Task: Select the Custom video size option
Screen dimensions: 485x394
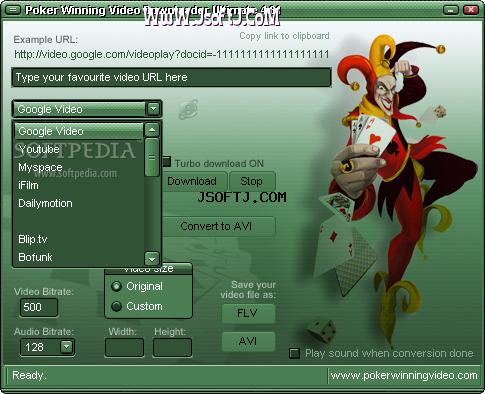Action: (x=116, y=306)
